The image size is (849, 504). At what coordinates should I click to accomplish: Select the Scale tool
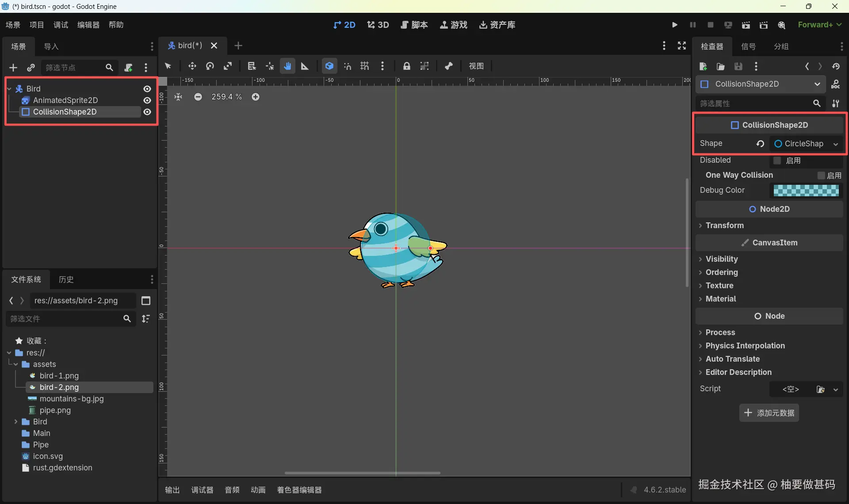pos(228,66)
